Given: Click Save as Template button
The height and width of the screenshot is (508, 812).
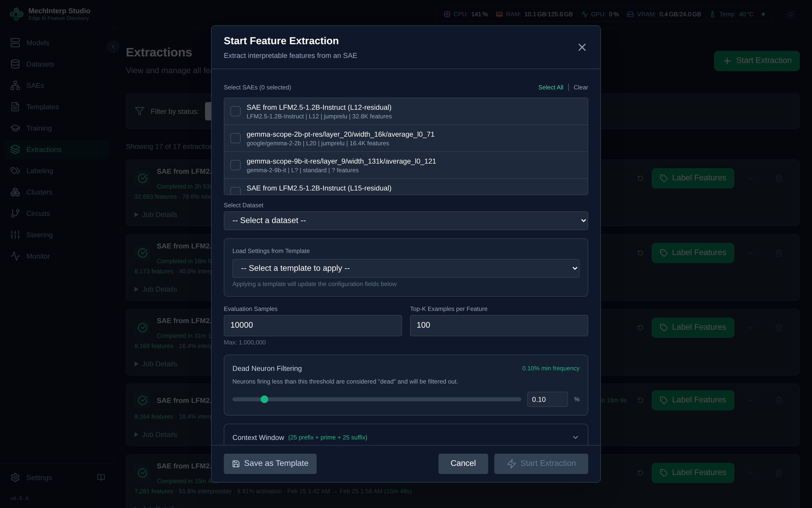Looking at the screenshot, I should [270, 464].
